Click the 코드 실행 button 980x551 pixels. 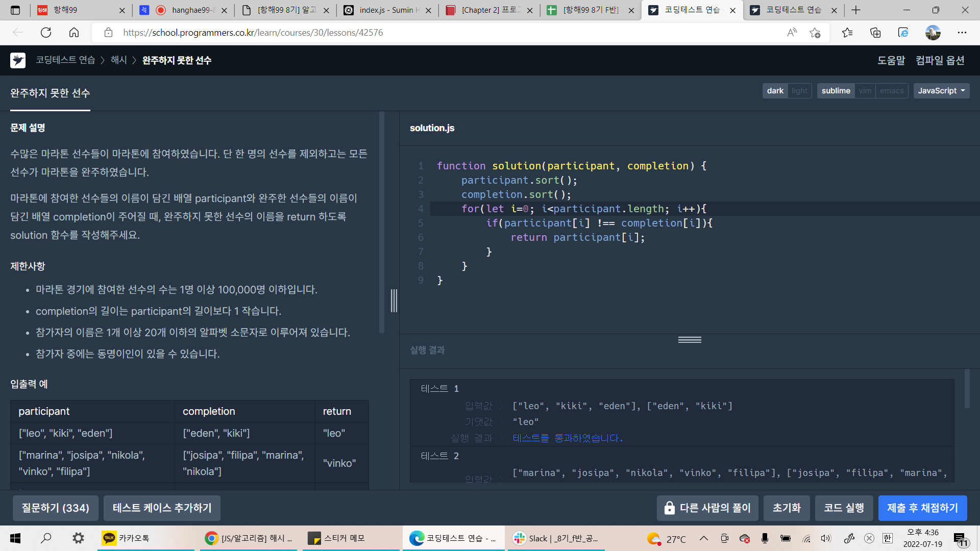[x=844, y=508]
